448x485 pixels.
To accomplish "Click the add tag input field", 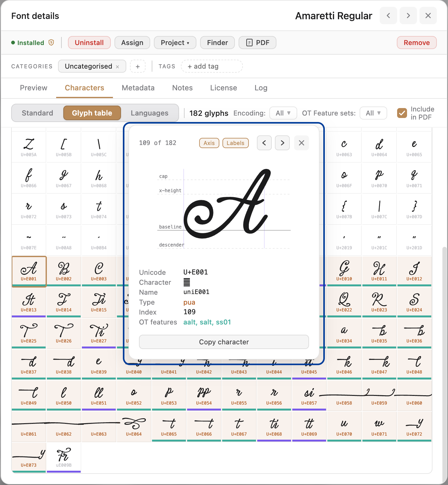I will pyautogui.click(x=212, y=66).
